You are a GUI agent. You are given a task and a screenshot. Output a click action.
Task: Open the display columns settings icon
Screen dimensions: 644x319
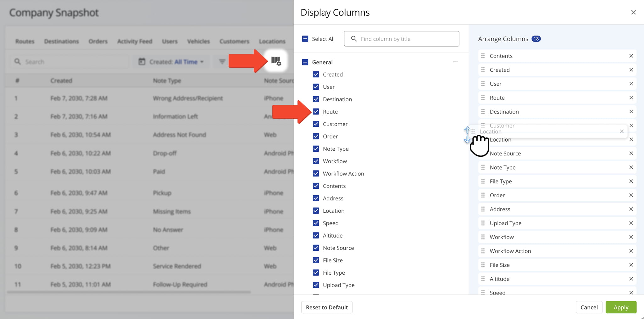276,61
